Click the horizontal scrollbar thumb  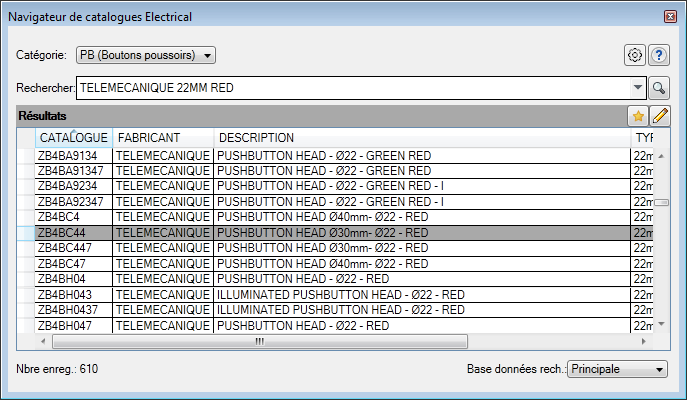point(260,341)
